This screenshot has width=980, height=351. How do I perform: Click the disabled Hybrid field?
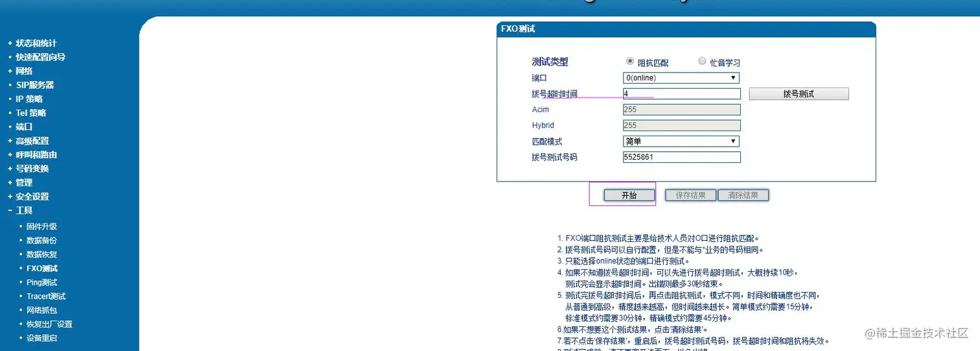point(681,125)
